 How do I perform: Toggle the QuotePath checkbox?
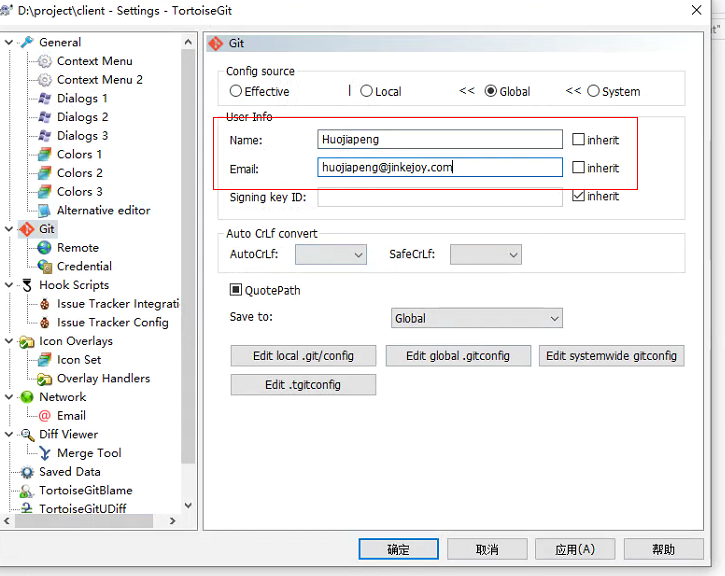236,290
